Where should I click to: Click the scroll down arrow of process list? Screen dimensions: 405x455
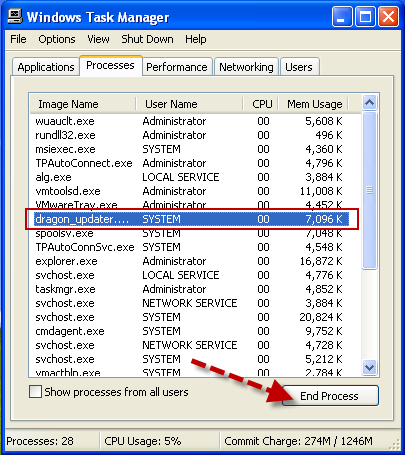[369, 368]
